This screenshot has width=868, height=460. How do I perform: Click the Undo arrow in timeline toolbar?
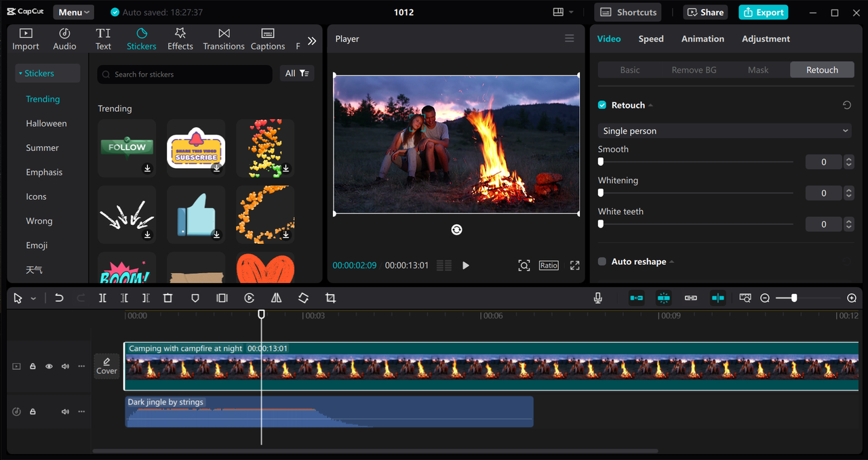(x=59, y=298)
